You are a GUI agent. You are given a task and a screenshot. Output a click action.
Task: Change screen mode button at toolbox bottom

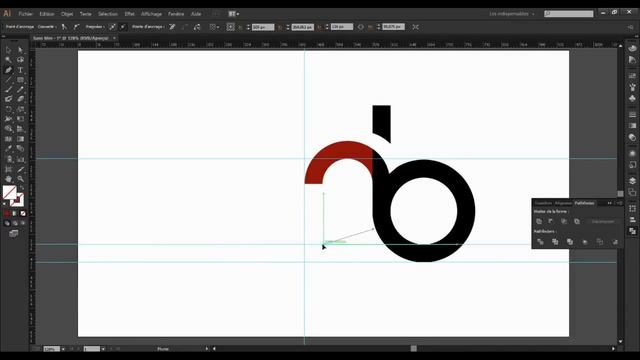click(x=13, y=233)
